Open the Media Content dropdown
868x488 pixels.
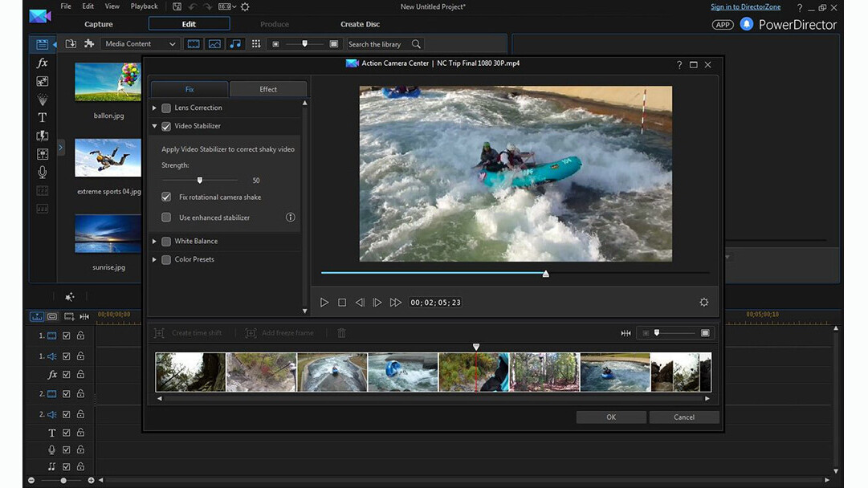click(141, 44)
